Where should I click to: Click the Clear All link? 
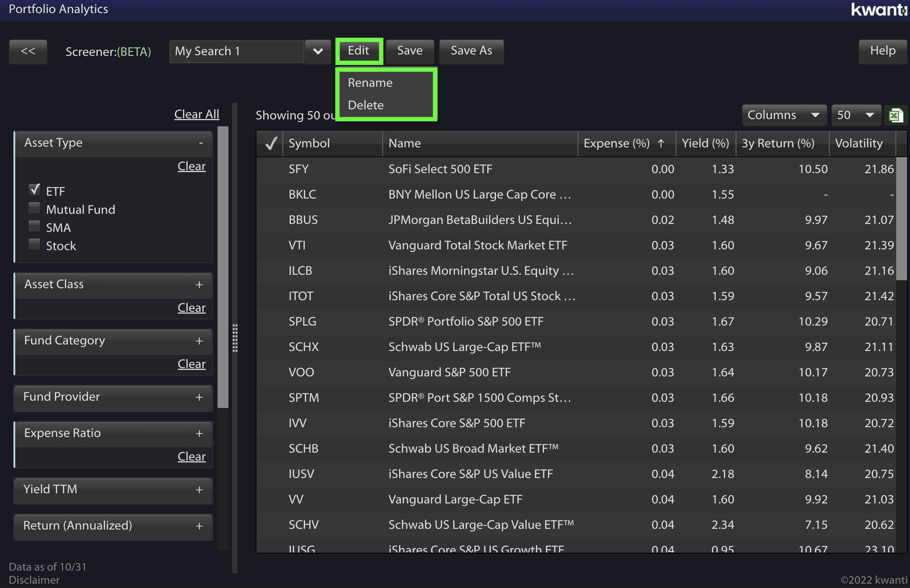[197, 114]
